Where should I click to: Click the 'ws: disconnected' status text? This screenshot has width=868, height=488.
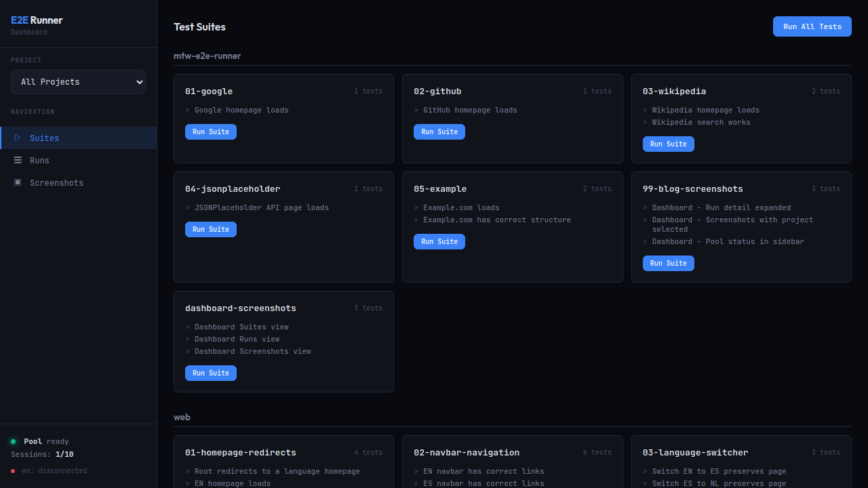(54, 470)
